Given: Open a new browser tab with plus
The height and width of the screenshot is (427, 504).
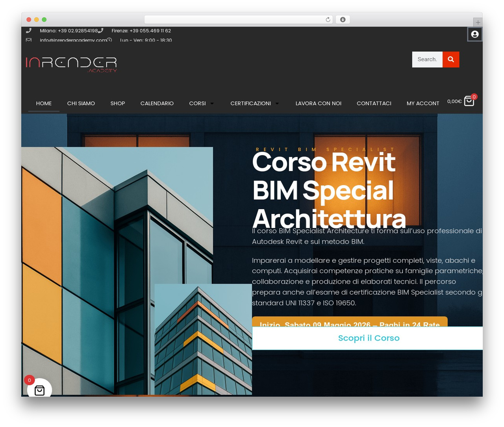Looking at the screenshot, I should click(x=478, y=22).
